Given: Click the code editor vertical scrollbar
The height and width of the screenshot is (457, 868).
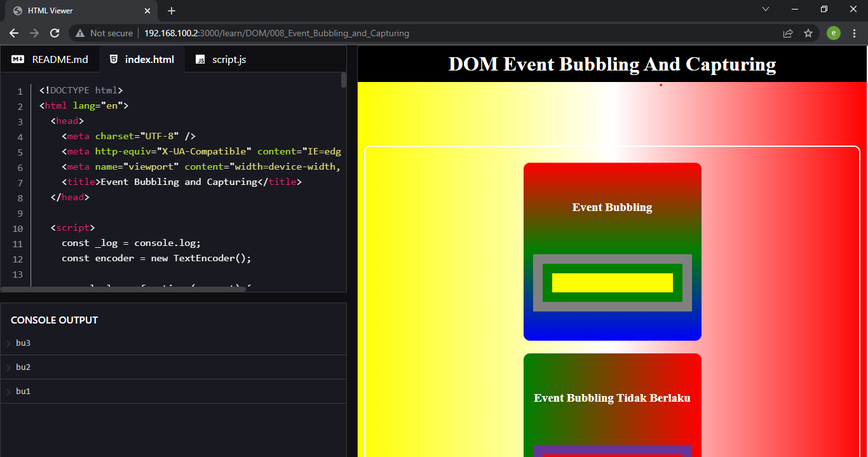Looking at the screenshot, I should [344, 80].
